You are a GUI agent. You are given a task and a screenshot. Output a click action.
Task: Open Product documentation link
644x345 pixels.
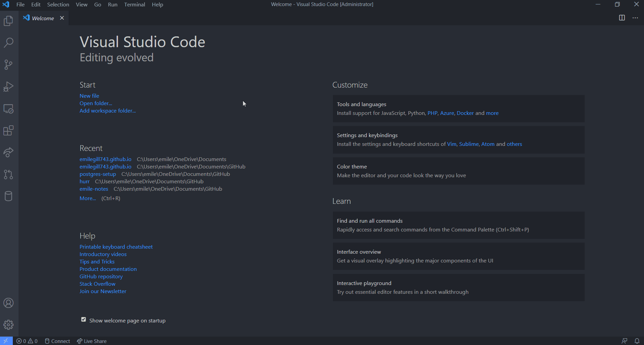108,269
